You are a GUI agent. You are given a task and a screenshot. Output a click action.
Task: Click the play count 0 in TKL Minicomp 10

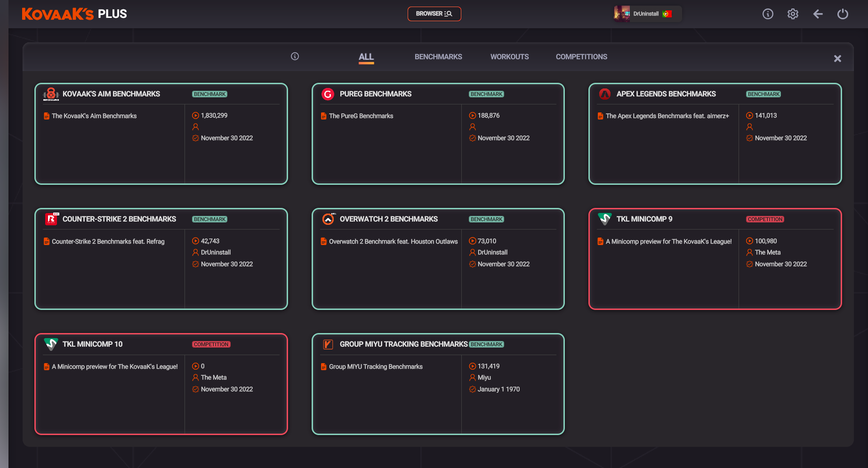(202, 366)
